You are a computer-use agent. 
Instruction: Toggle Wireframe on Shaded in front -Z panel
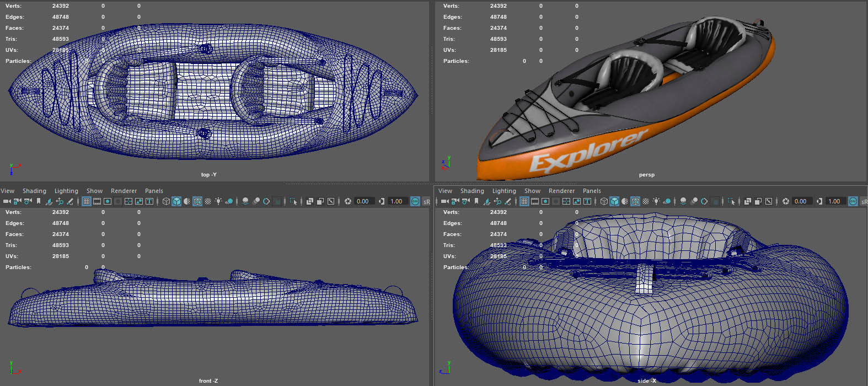click(197, 201)
